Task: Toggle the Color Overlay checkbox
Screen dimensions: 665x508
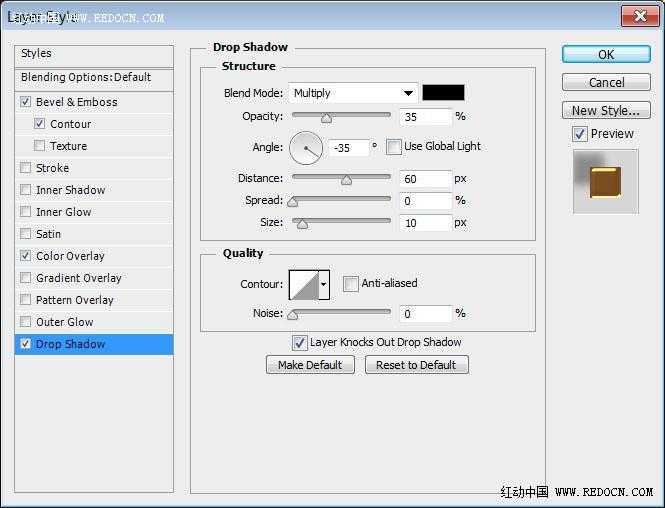Action: (x=25, y=256)
